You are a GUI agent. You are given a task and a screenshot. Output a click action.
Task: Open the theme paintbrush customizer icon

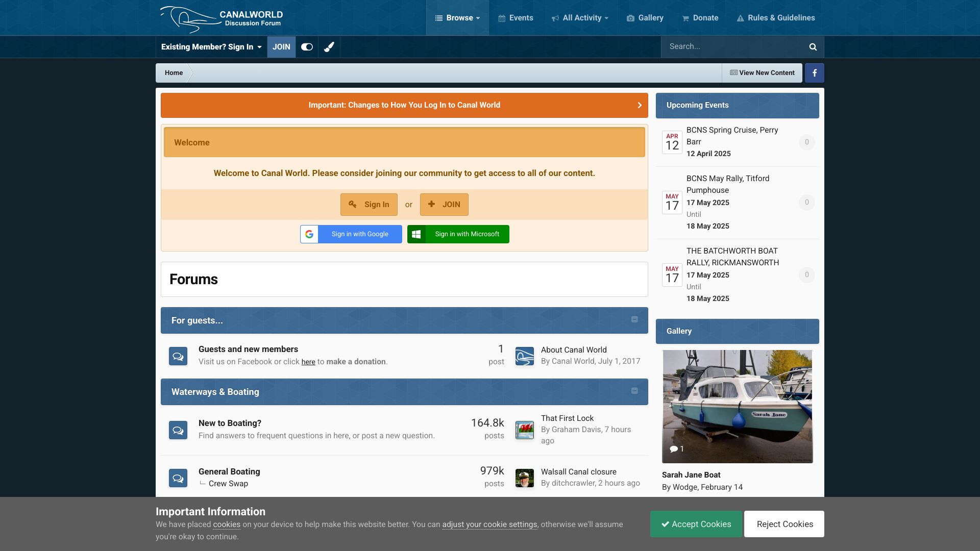(329, 47)
